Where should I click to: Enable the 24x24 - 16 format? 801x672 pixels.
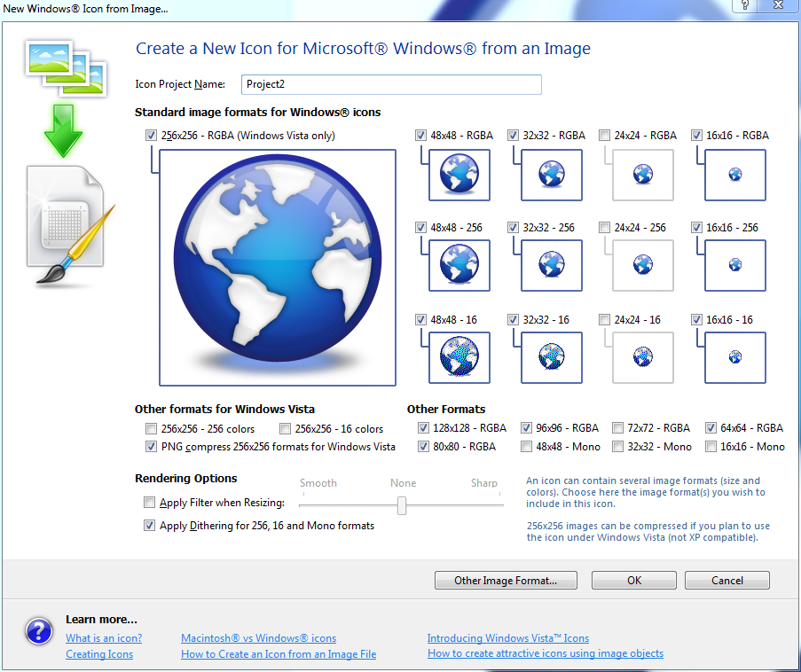(604, 320)
